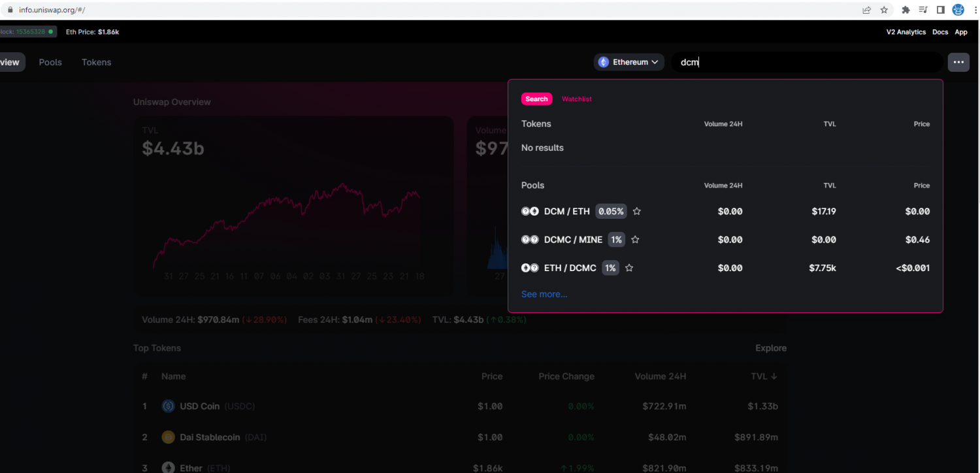Click the ETH / DCMC pair token icons

(x=530, y=268)
